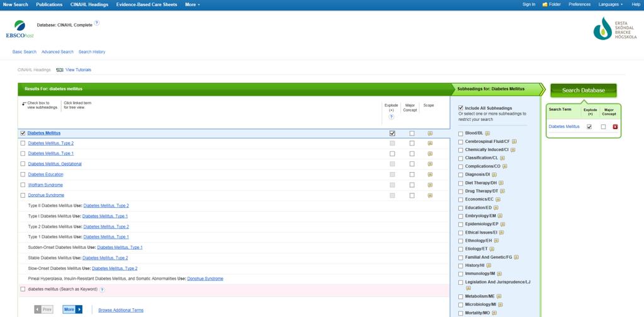The height and width of the screenshot is (317, 644).
Task: Open scope note for Wolfram Syndrome
Action: [430, 185]
